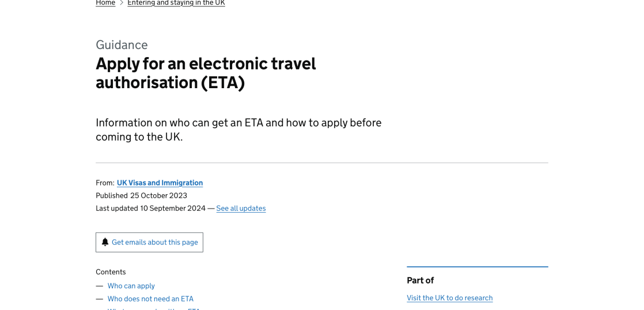
Task: Click the Contents label
Action: pyautogui.click(x=111, y=272)
